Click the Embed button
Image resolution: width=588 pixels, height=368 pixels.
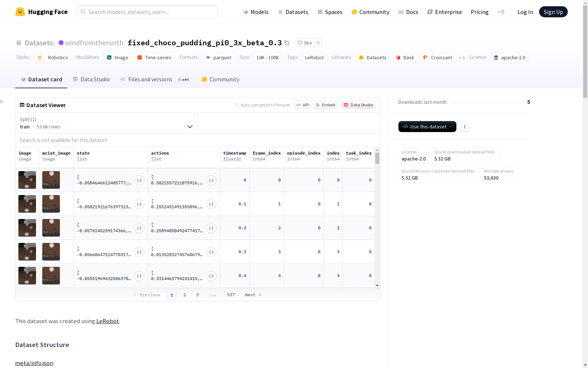pos(325,105)
